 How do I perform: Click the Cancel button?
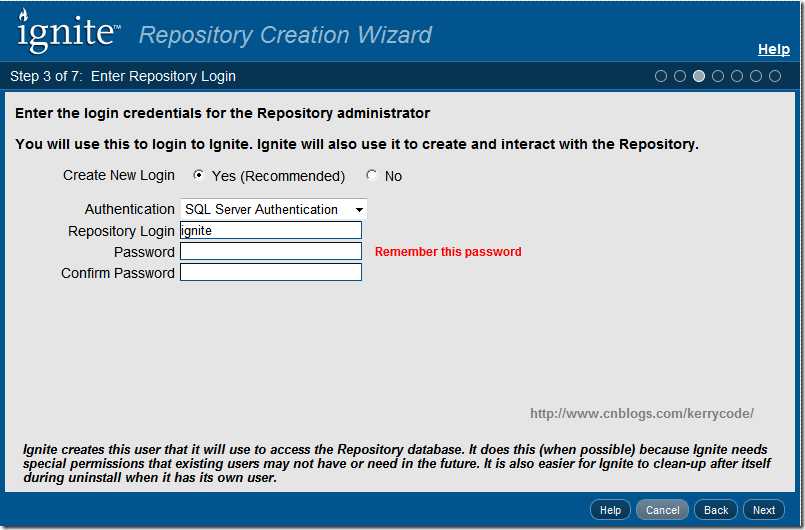(662, 510)
